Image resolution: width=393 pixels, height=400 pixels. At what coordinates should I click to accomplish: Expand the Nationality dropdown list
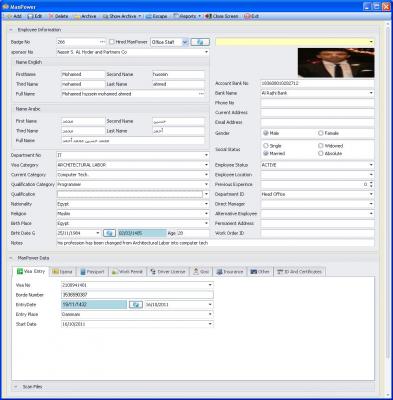[206, 204]
